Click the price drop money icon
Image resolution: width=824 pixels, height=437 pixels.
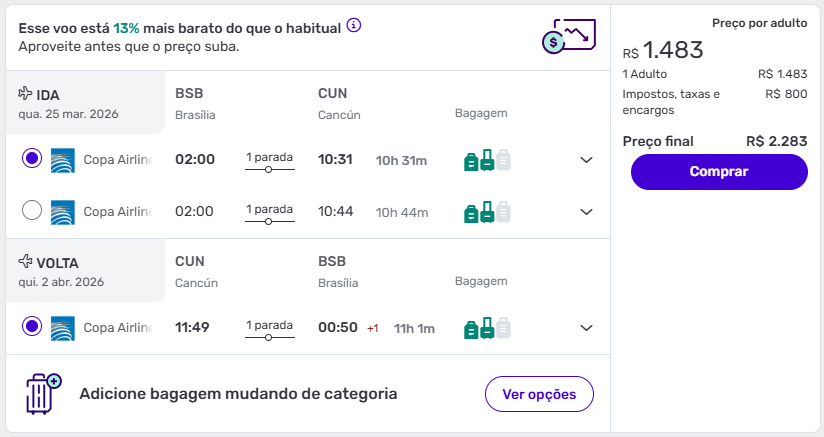point(567,35)
